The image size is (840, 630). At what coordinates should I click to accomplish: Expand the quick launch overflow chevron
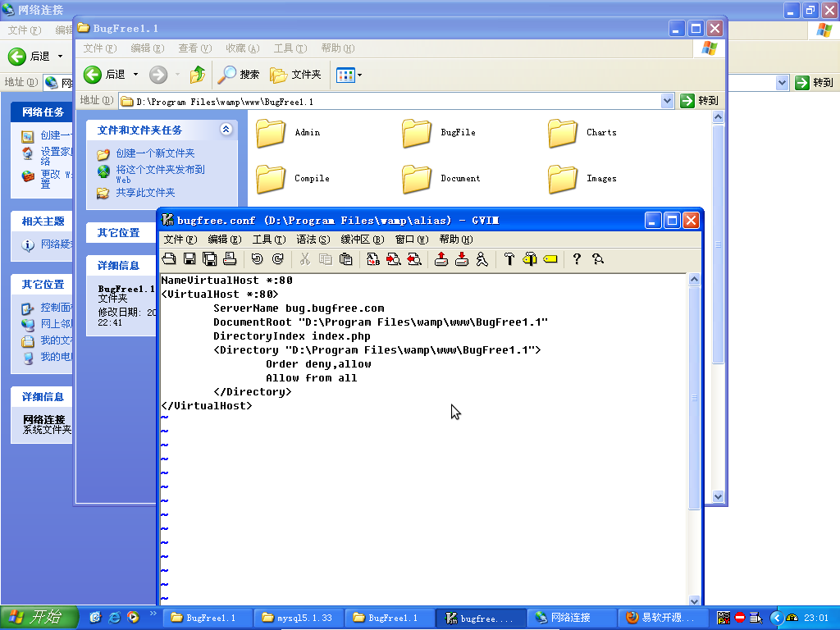coord(153,614)
